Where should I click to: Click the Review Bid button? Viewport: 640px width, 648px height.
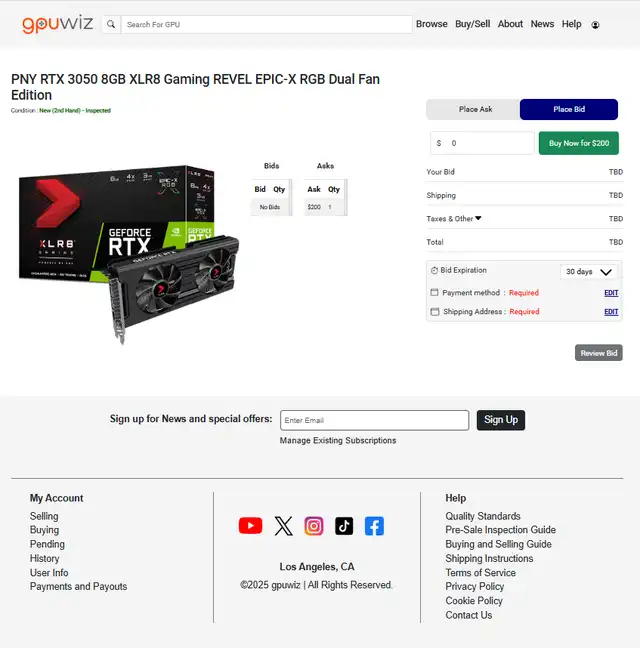[x=598, y=353]
